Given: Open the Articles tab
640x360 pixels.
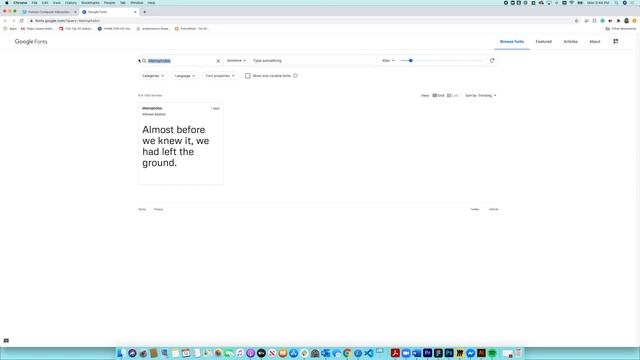Looking at the screenshot, I should coord(570,42).
